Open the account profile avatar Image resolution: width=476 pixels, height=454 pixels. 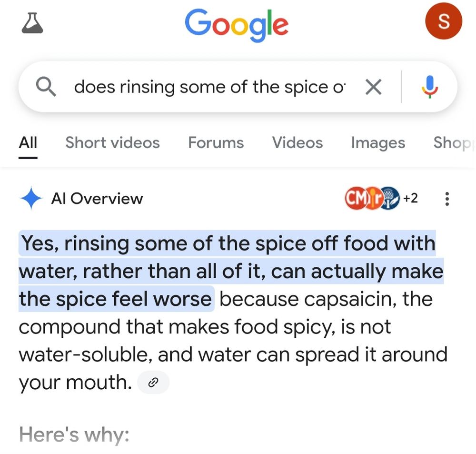(x=443, y=22)
